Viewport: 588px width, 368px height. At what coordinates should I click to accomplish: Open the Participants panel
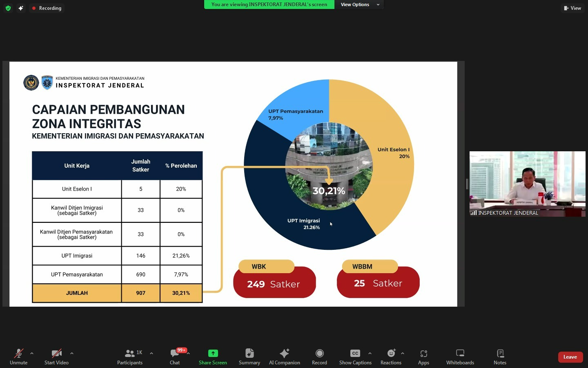(130, 356)
